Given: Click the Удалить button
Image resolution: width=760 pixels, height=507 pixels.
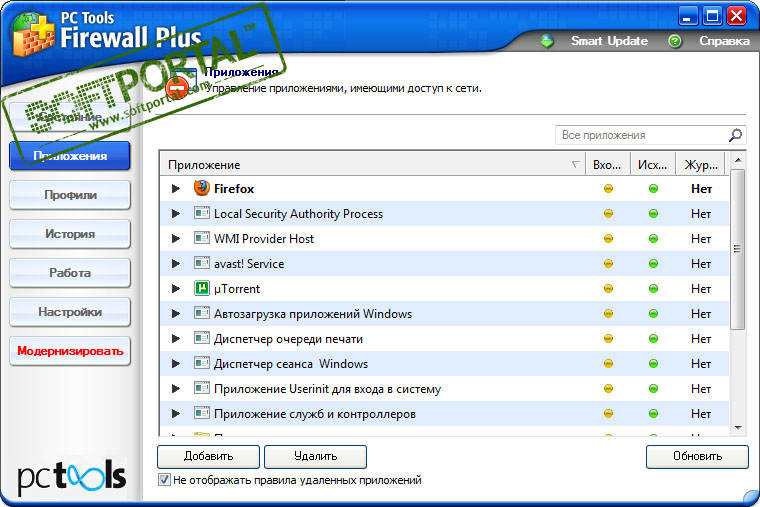Looking at the screenshot, I should pyautogui.click(x=316, y=456).
